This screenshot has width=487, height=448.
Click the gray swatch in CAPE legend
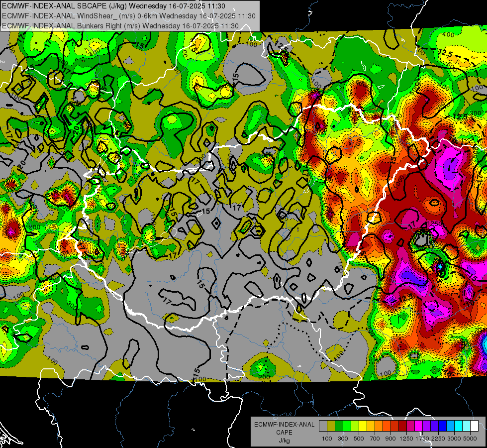pos(323,426)
